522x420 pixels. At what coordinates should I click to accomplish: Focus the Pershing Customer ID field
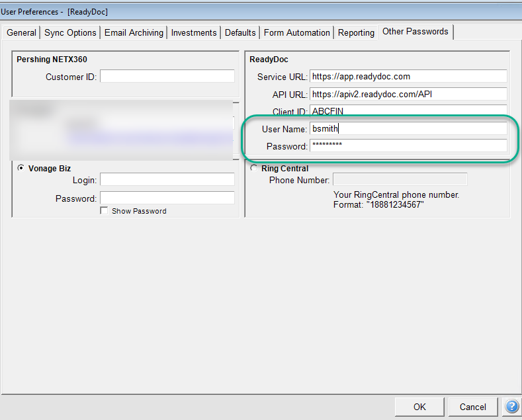[167, 76]
